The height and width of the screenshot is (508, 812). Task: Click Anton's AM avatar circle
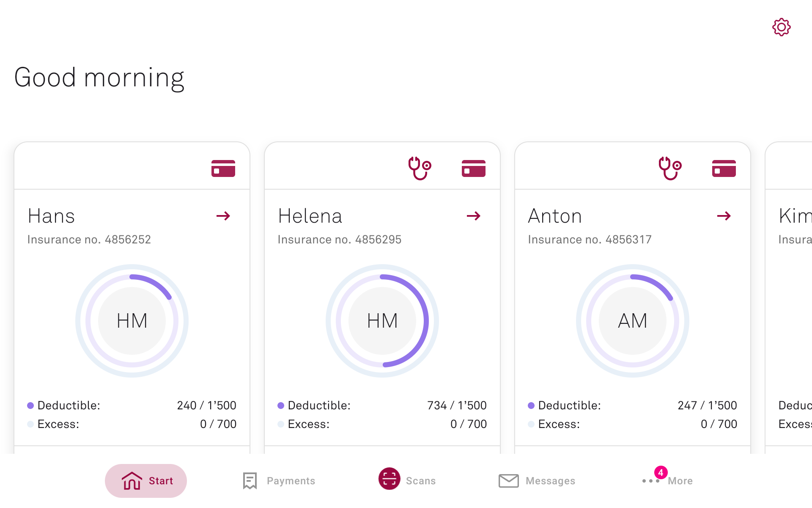pos(632,321)
